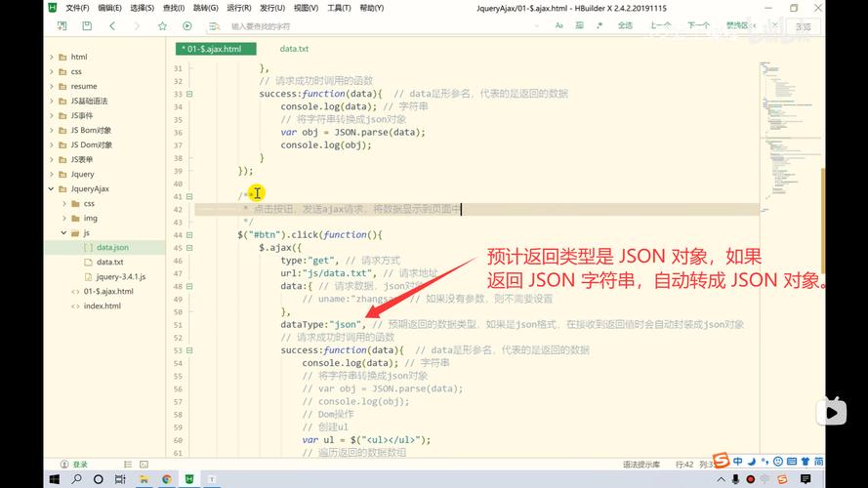The image size is (868, 488).
Task: Collapse code fold marker at line 41
Action: click(189, 196)
